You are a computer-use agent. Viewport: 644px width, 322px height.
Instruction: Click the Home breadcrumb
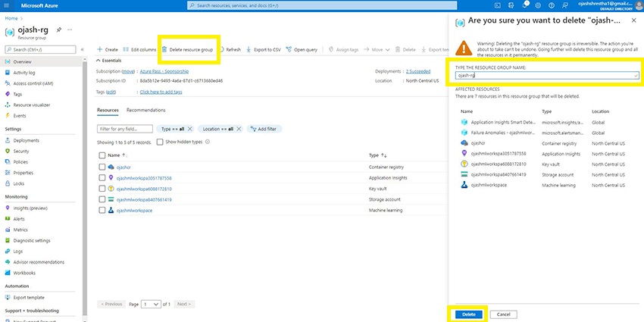(x=11, y=18)
